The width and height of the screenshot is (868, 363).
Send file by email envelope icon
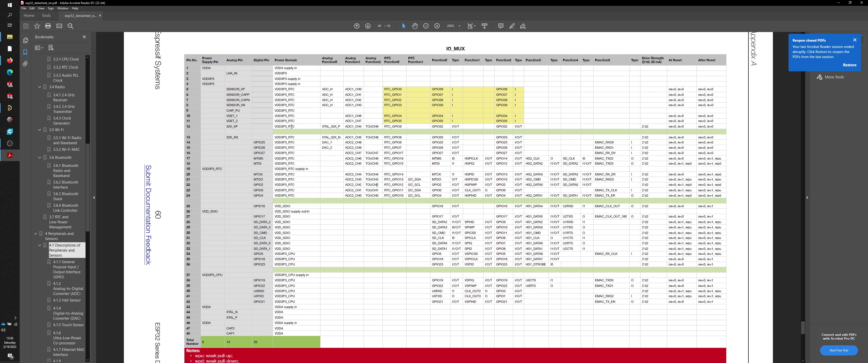point(59,26)
